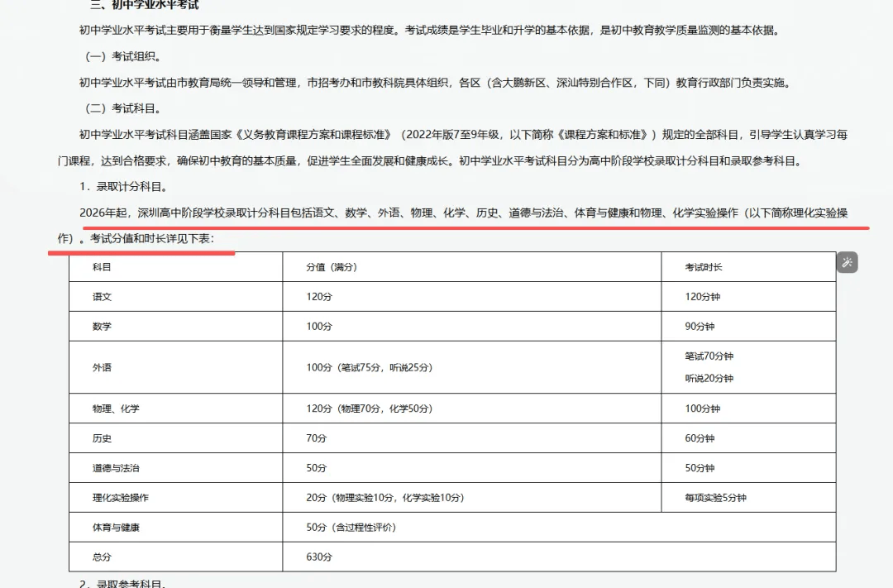
Task: Click the 语文 subject cell
Action: coord(175,296)
